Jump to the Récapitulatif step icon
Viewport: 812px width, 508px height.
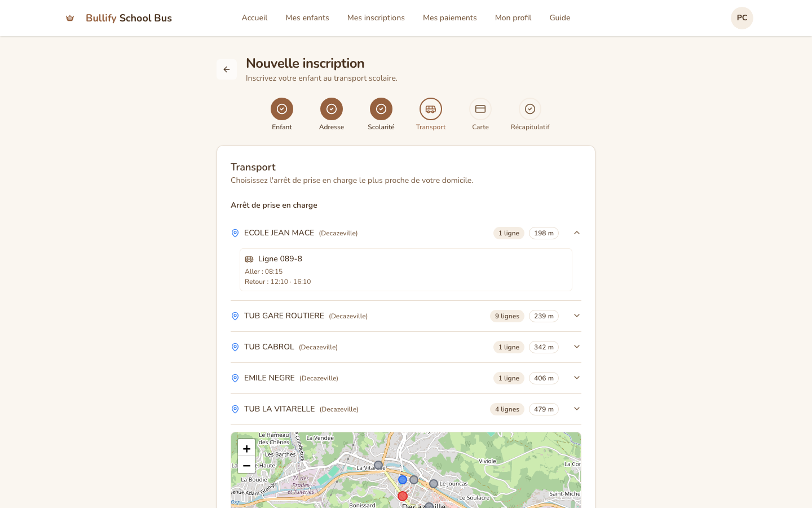[x=530, y=109]
